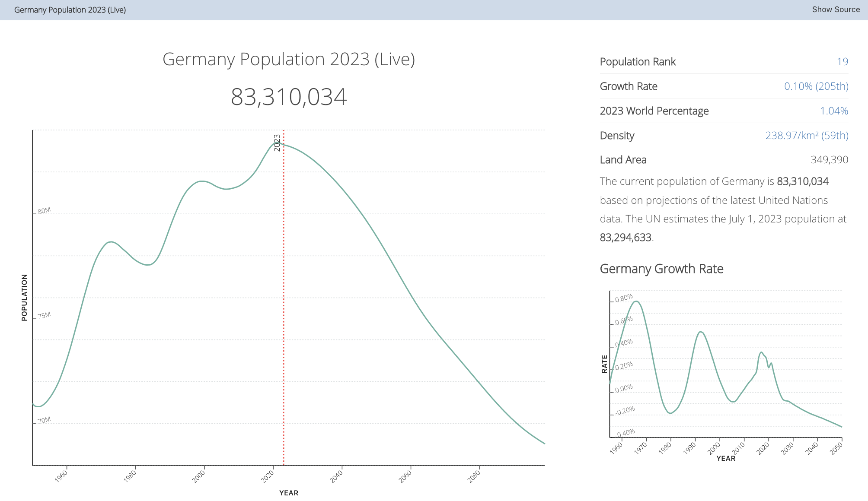
Task: Click the header bar title text
Action: coord(70,10)
